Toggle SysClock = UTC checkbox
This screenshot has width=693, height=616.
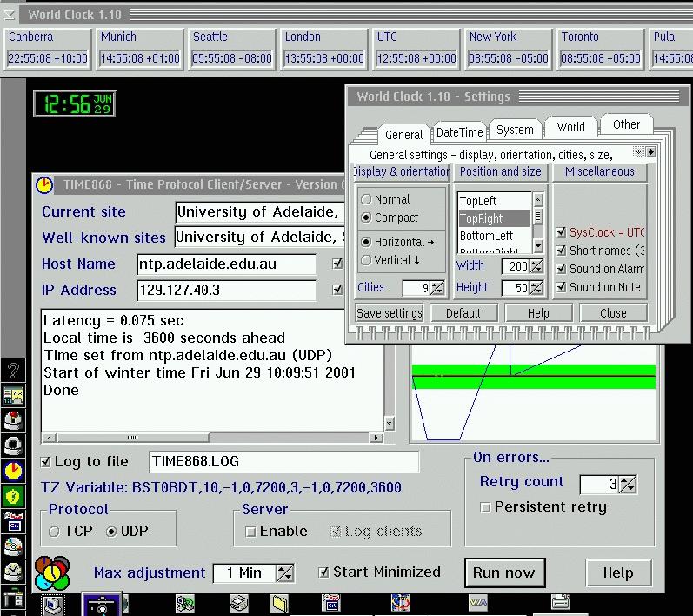point(561,232)
